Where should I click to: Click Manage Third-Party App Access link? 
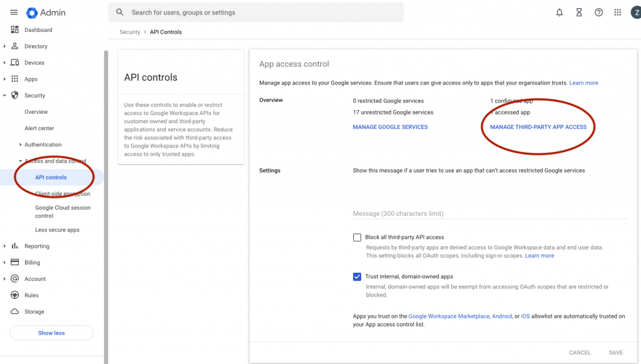coord(538,127)
